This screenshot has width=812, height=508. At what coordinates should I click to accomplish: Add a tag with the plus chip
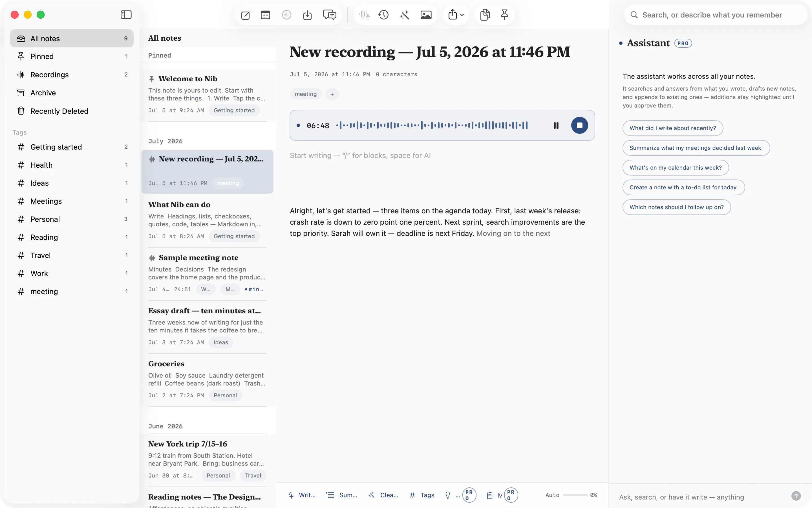(x=332, y=94)
